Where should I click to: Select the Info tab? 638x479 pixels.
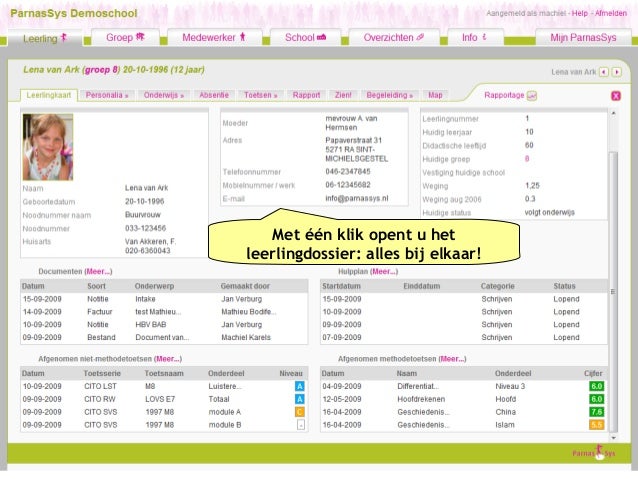(x=474, y=37)
